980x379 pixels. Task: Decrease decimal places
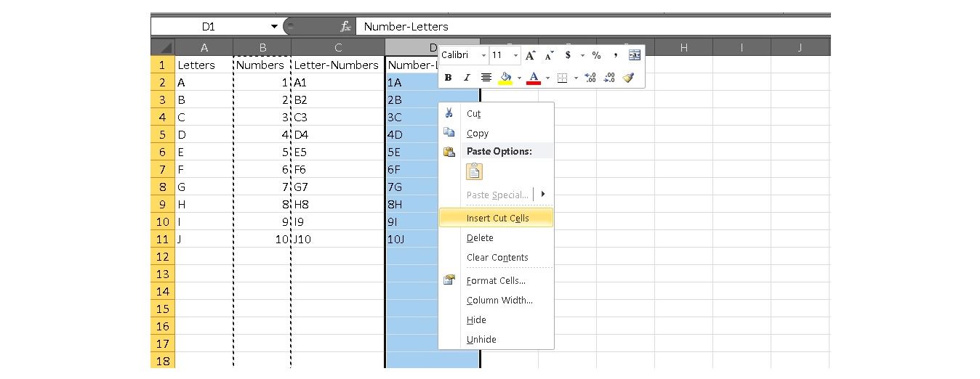click(x=609, y=78)
